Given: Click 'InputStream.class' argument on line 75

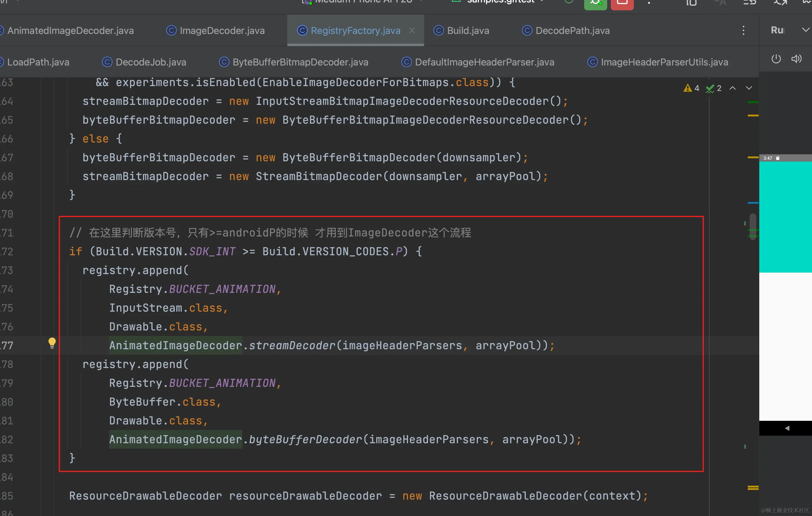Looking at the screenshot, I should pos(165,308).
